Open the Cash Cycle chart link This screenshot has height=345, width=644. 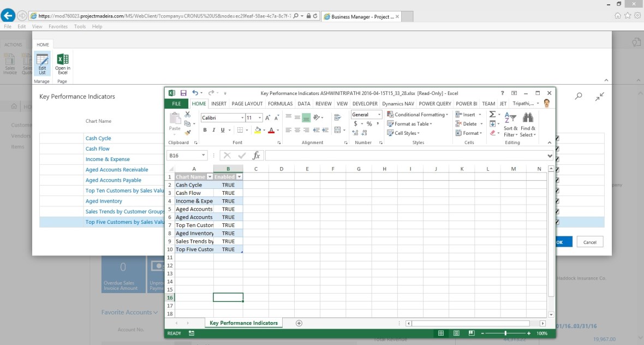98,139
